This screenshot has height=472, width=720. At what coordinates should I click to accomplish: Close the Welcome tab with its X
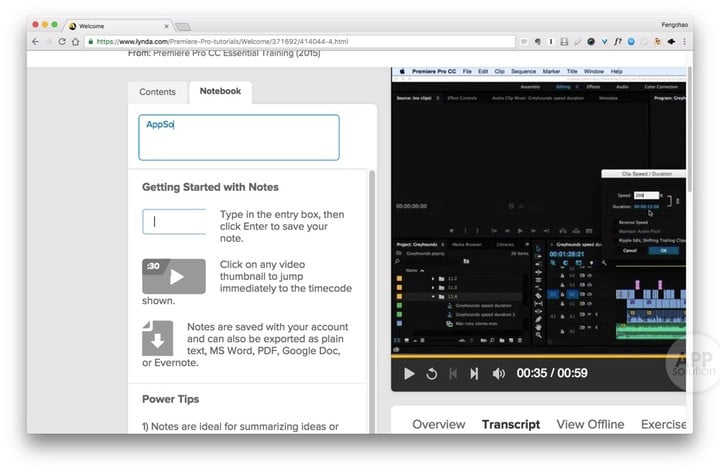166,26
